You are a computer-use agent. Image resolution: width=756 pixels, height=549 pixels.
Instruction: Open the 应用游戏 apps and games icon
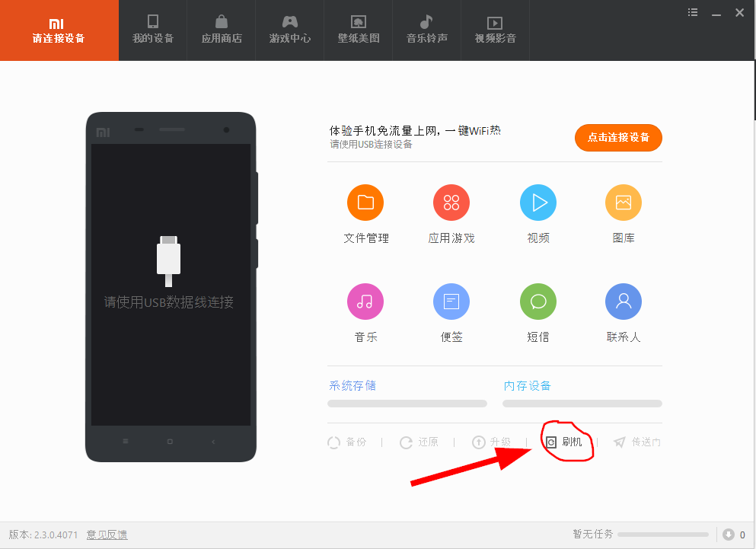click(x=451, y=203)
